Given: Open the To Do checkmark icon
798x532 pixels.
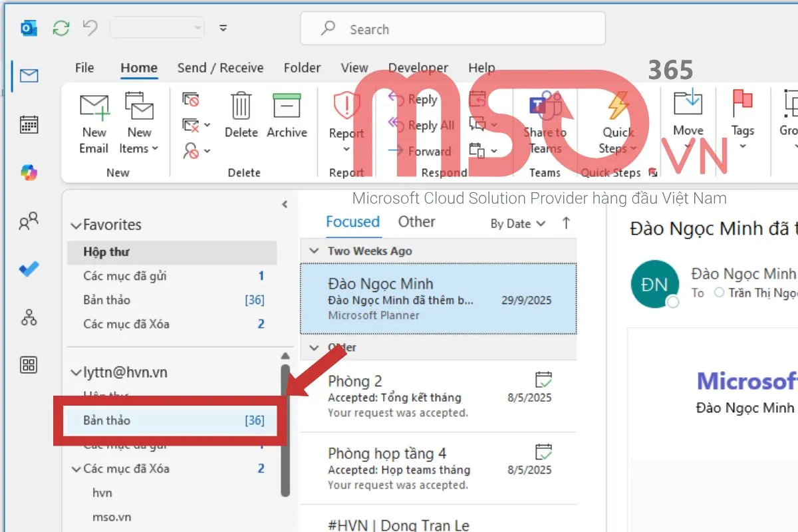Looking at the screenshot, I should (x=29, y=269).
